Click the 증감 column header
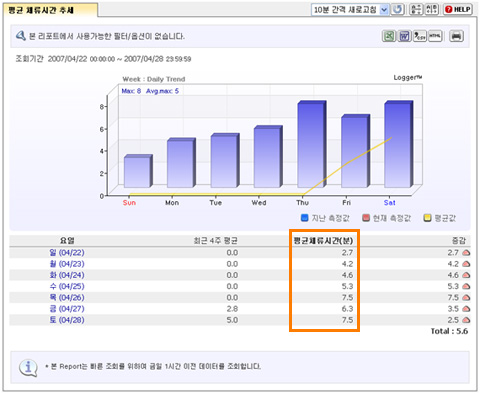 click(459, 241)
